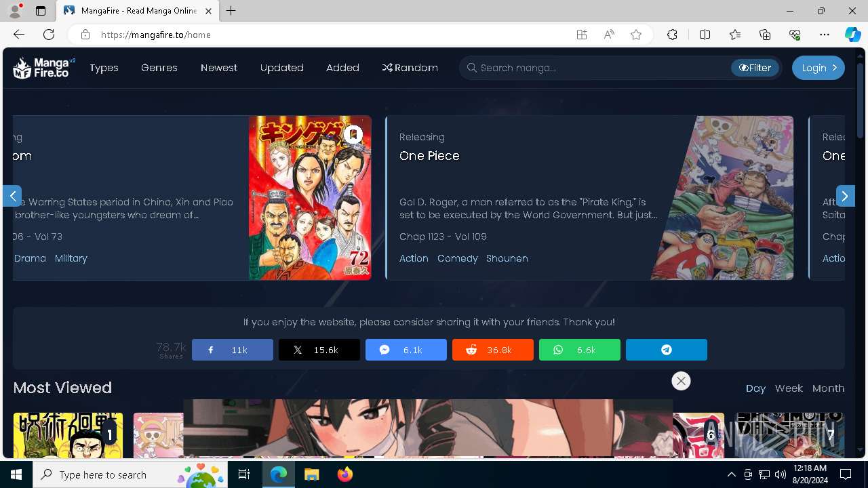The image size is (868, 488).
Task: Slide carousel to the next item
Action: coord(845,196)
